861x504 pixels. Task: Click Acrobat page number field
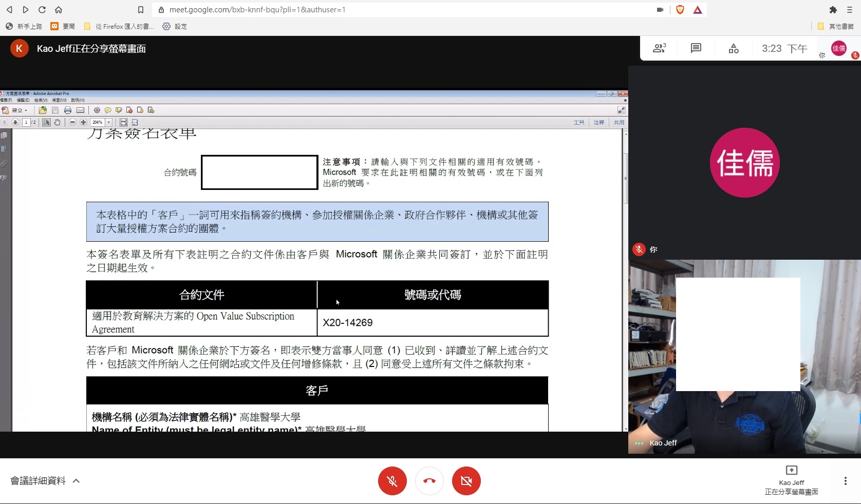pos(26,122)
